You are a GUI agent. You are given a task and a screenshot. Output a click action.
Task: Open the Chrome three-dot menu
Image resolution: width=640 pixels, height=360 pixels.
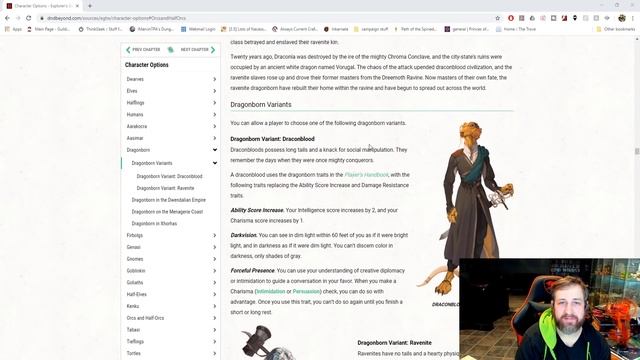pos(633,18)
